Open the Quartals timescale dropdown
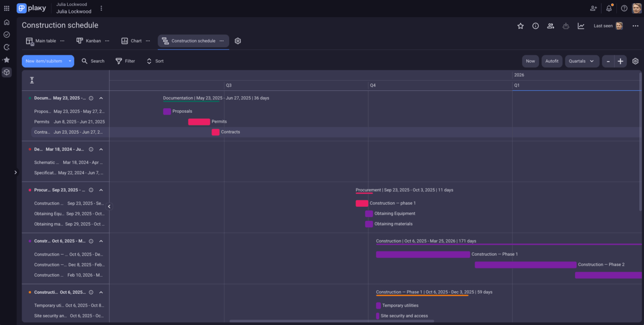Screen dimensions: 644x325 582,61
